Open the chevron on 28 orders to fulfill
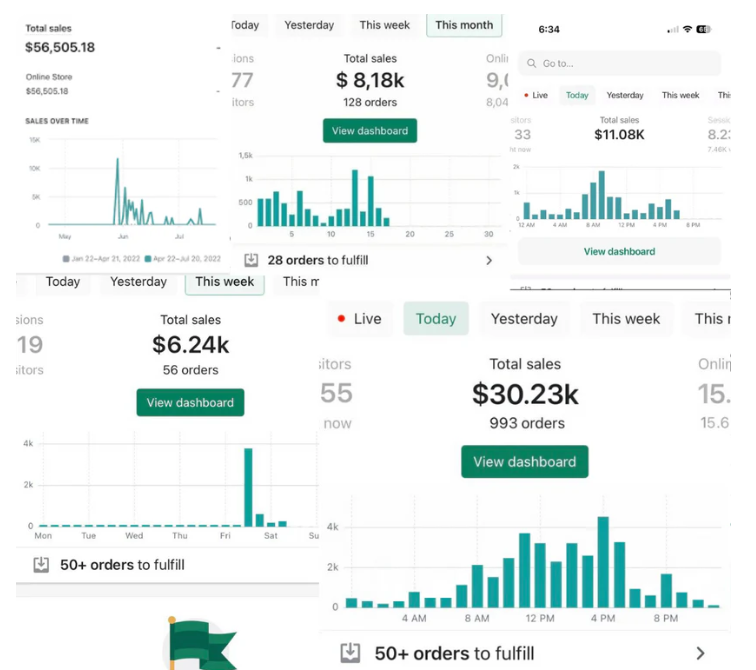 click(x=489, y=261)
